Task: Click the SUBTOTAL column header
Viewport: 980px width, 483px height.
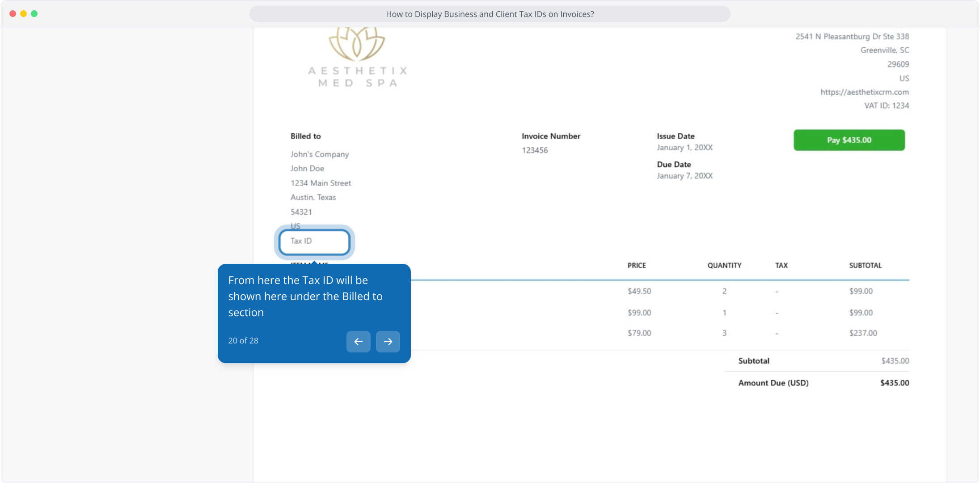Action: 865,266
